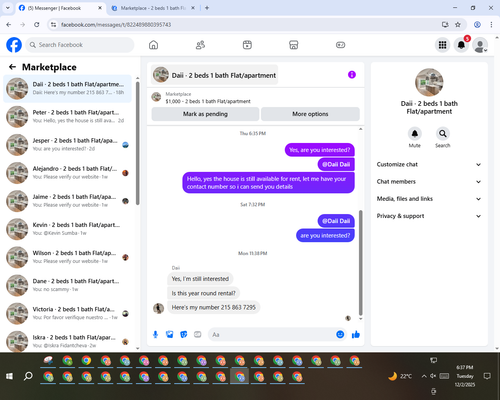Open Windows taskbar search
Image resolution: width=500 pixels, height=400 pixels.
[28, 376]
